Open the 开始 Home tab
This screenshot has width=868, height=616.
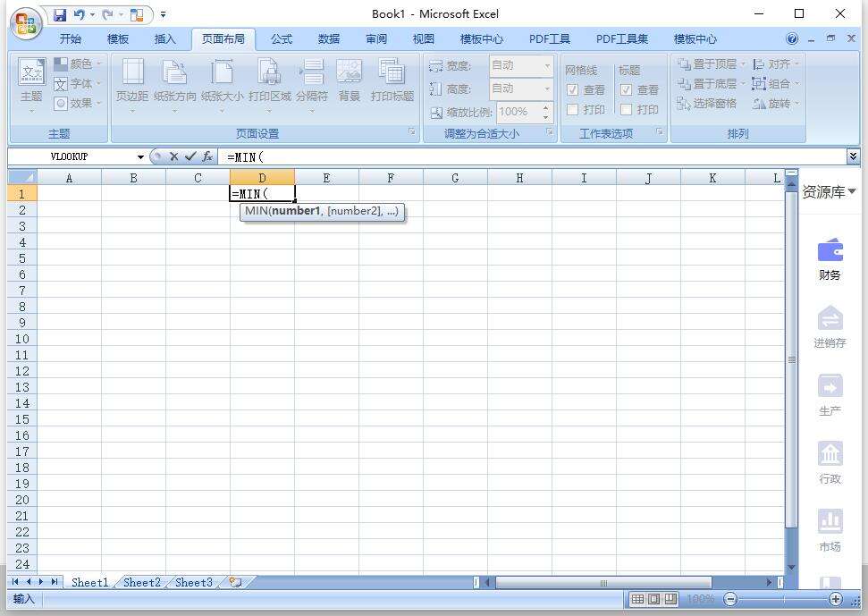pos(71,38)
